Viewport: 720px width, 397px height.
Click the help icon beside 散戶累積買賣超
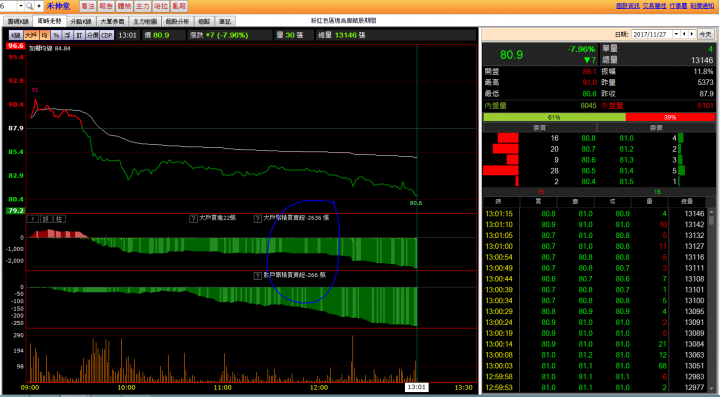coord(258,276)
